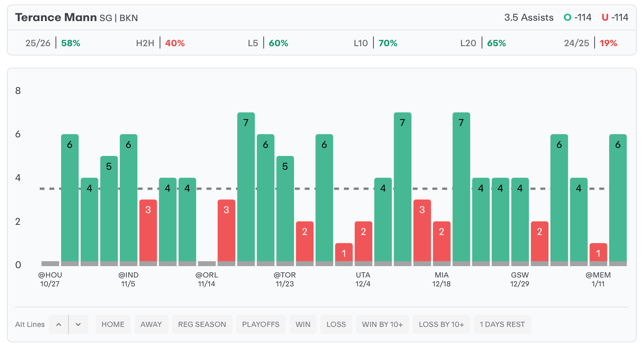Viewport: 644px width, 350px height.
Task: Switch to the H2H 40% tab
Action: point(160,43)
